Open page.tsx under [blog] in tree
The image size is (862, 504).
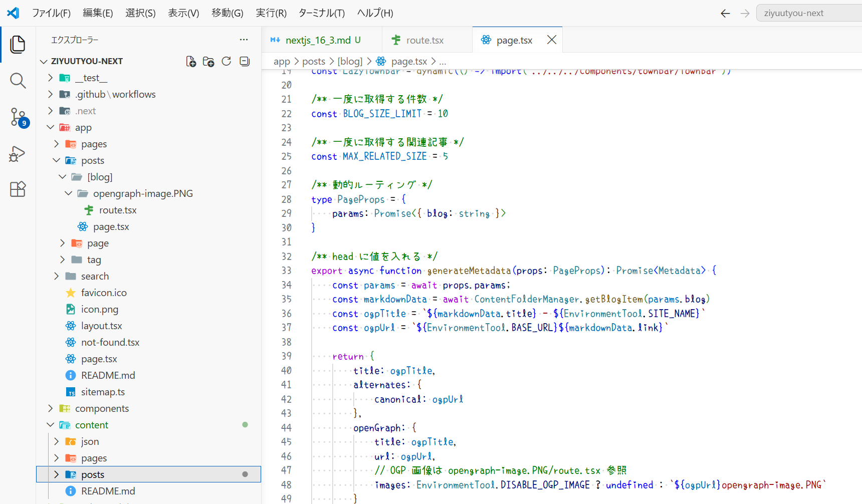click(x=111, y=226)
